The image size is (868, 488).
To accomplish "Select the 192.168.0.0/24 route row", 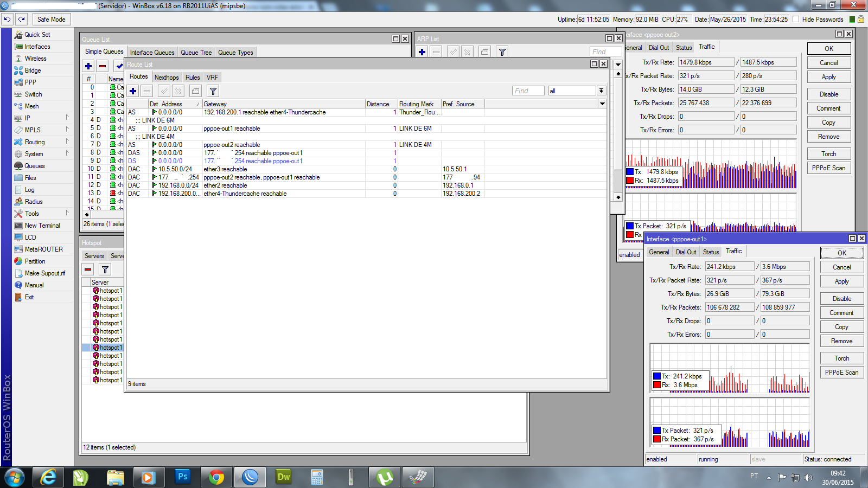I will (x=367, y=185).
